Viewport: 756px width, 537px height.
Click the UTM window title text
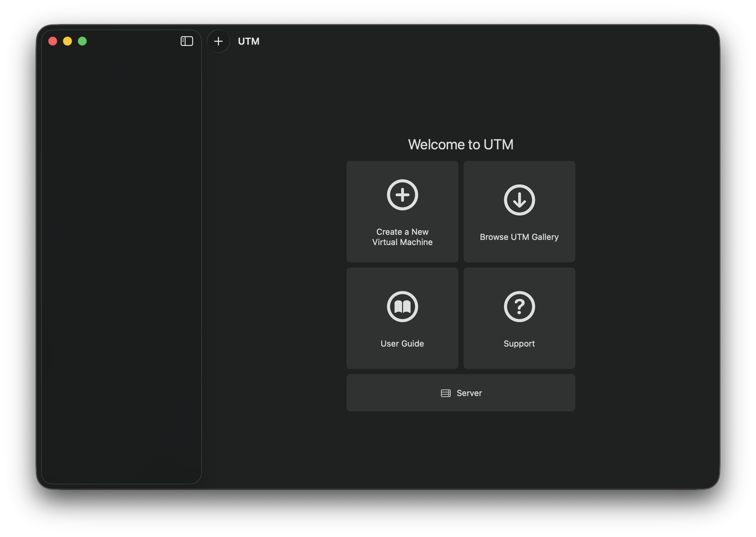248,41
